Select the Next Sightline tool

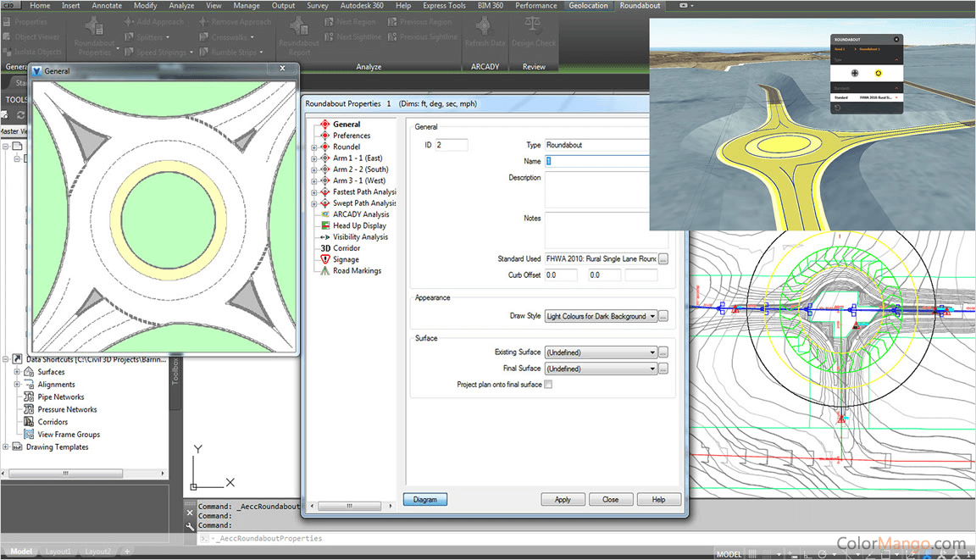pyautogui.click(x=352, y=36)
